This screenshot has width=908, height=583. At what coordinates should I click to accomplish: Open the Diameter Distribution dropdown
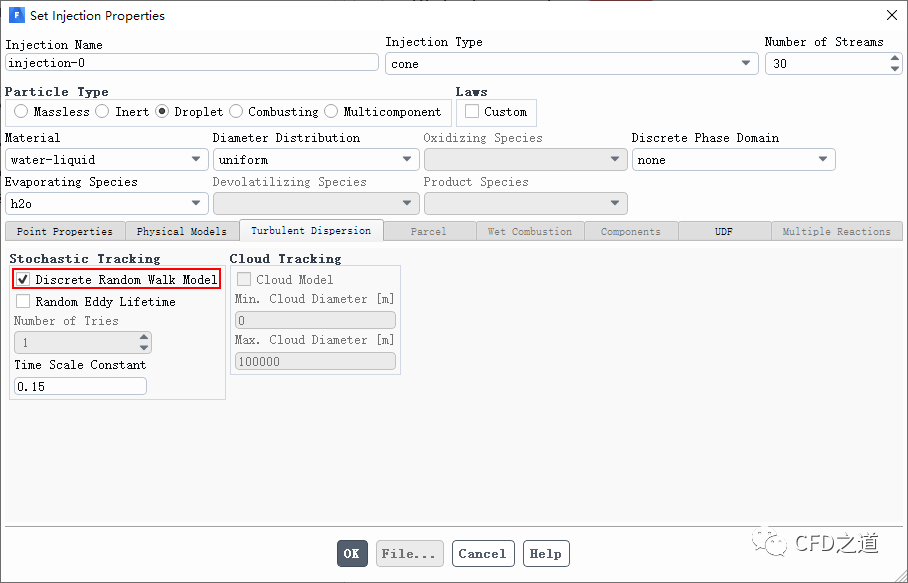tap(316, 159)
